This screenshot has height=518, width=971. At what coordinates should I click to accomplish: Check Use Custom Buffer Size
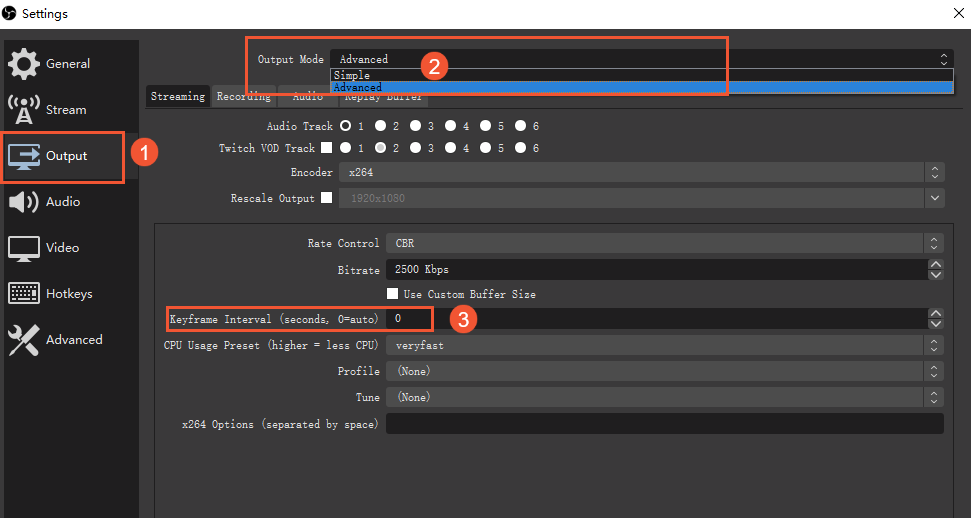[x=392, y=294]
